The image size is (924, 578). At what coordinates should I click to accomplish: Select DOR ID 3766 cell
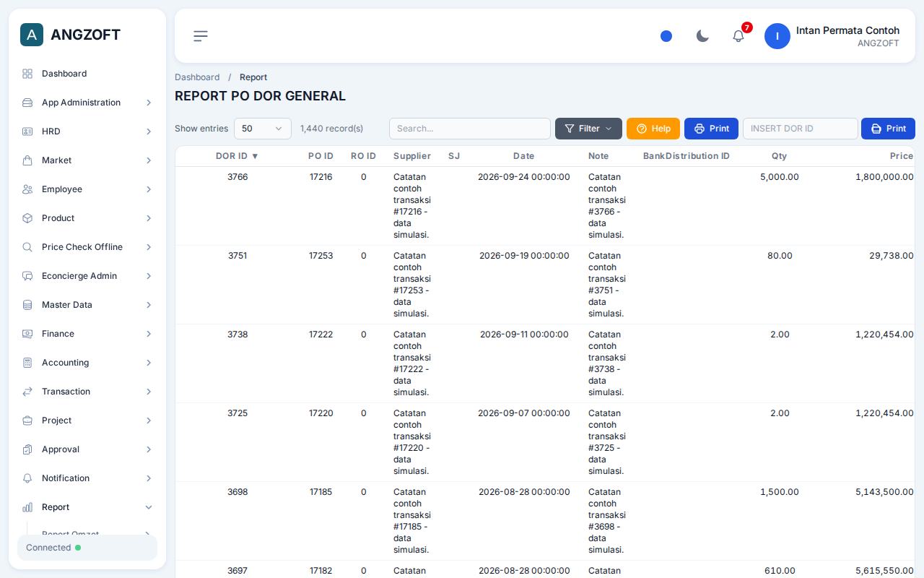click(237, 177)
